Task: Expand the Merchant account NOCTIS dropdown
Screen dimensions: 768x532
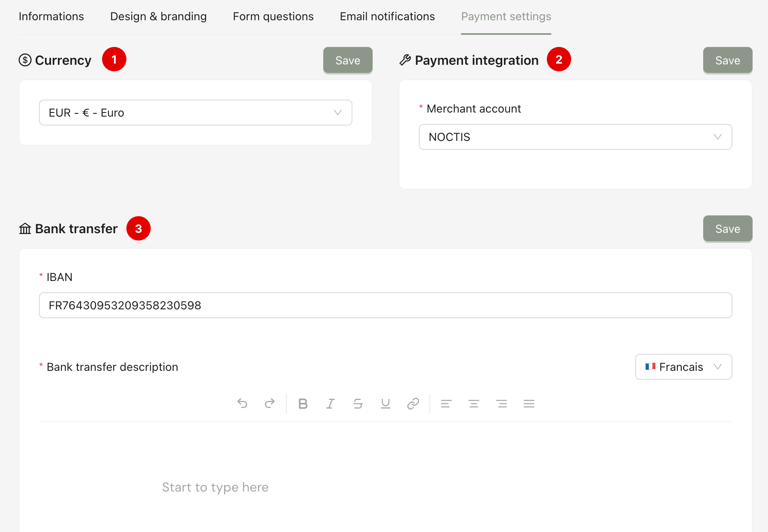Action: tap(575, 137)
